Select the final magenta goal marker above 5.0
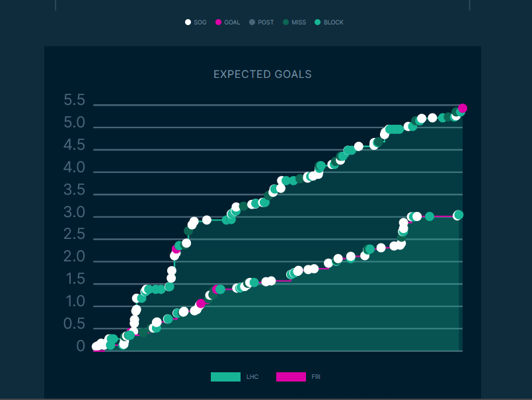Image resolution: width=532 pixels, height=400 pixels. (x=463, y=108)
